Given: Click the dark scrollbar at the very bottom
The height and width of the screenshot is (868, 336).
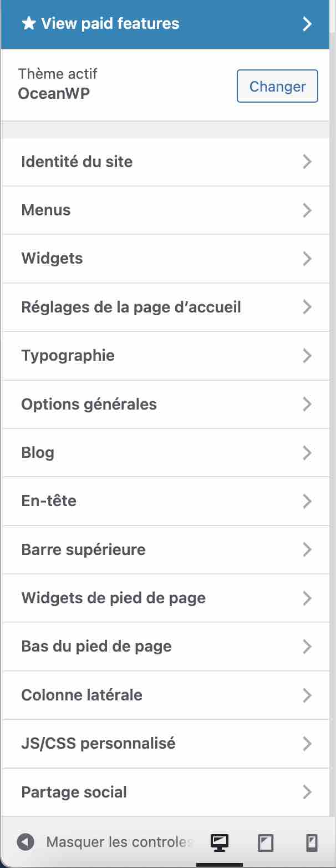Looking at the screenshot, I should (x=219, y=865).
